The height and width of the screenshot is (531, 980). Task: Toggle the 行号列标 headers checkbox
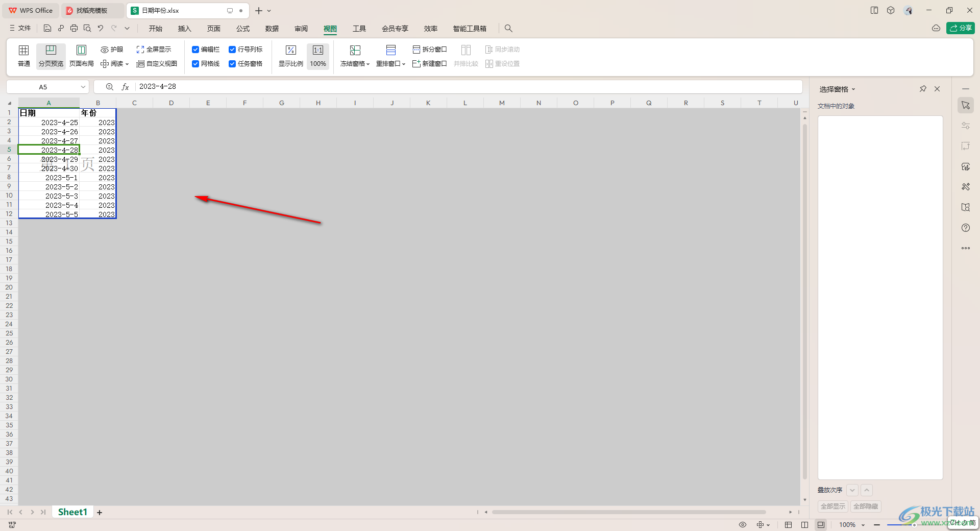[x=232, y=50]
